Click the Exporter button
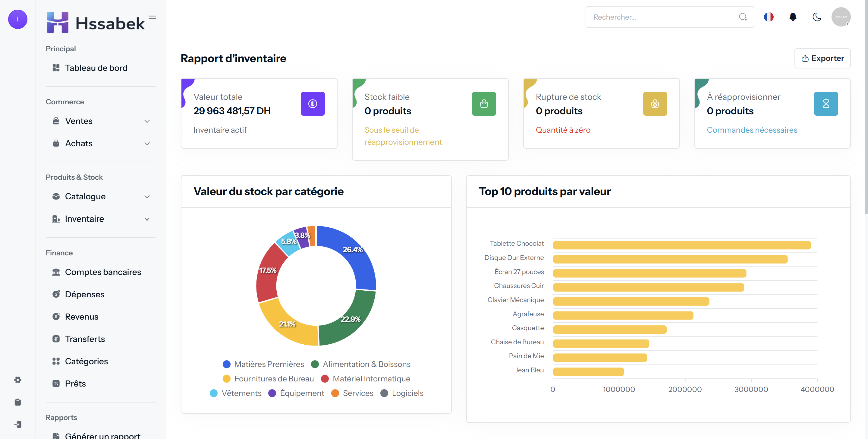 tap(822, 58)
